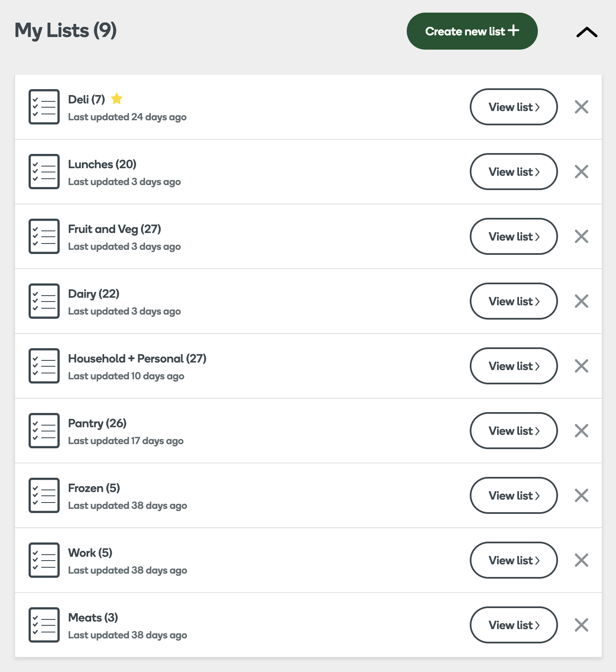Remove the Lunches list using X icon
Screen dimensions: 616x672
click(581, 172)
